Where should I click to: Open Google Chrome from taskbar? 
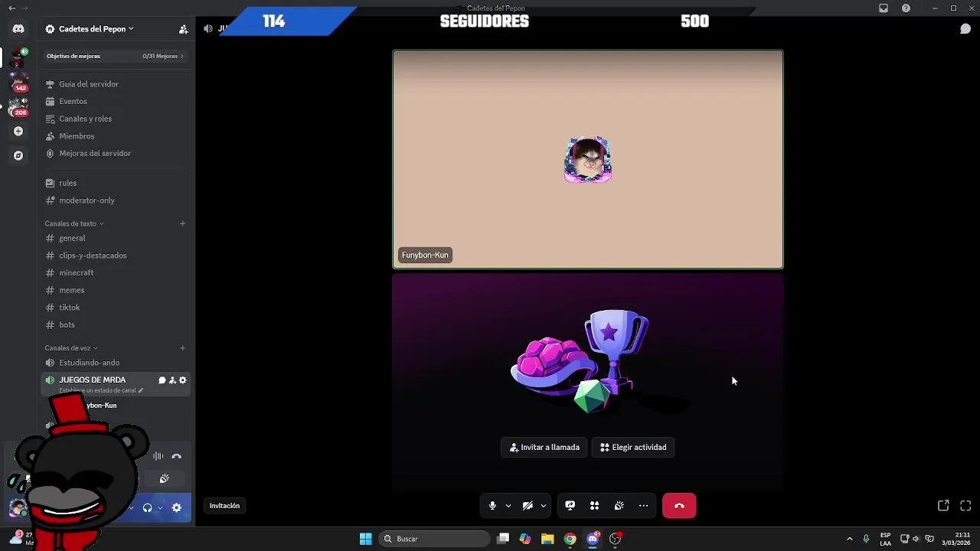pos(570,539)
